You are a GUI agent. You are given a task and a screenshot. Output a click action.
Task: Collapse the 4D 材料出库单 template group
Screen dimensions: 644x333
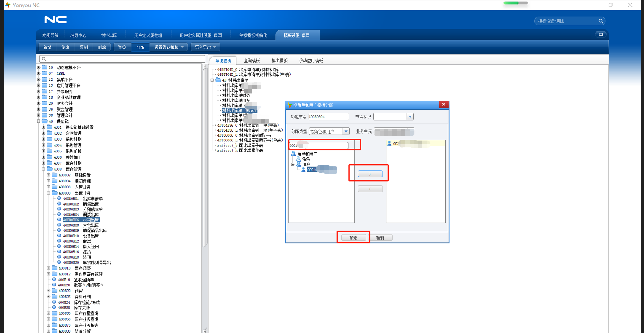pos(212,80)
